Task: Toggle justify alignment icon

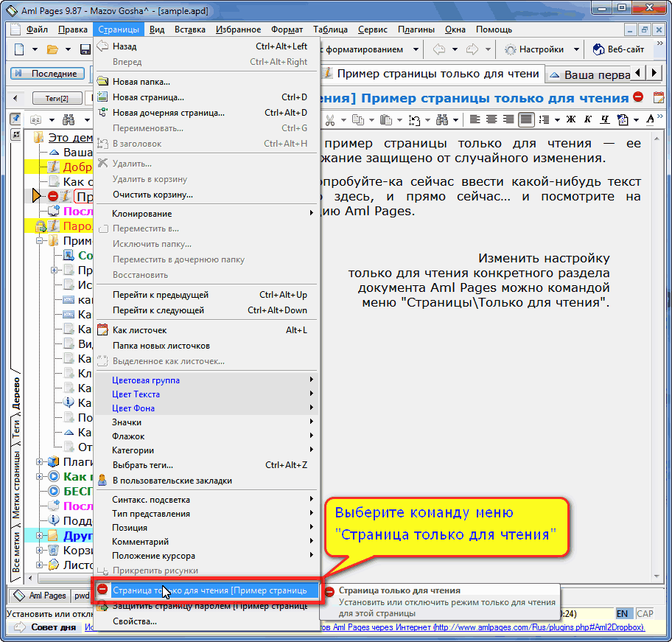Action: pos(526,119)
